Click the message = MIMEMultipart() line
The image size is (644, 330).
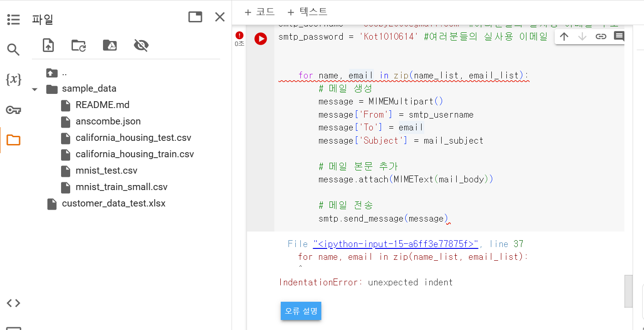tap(381, 101)
